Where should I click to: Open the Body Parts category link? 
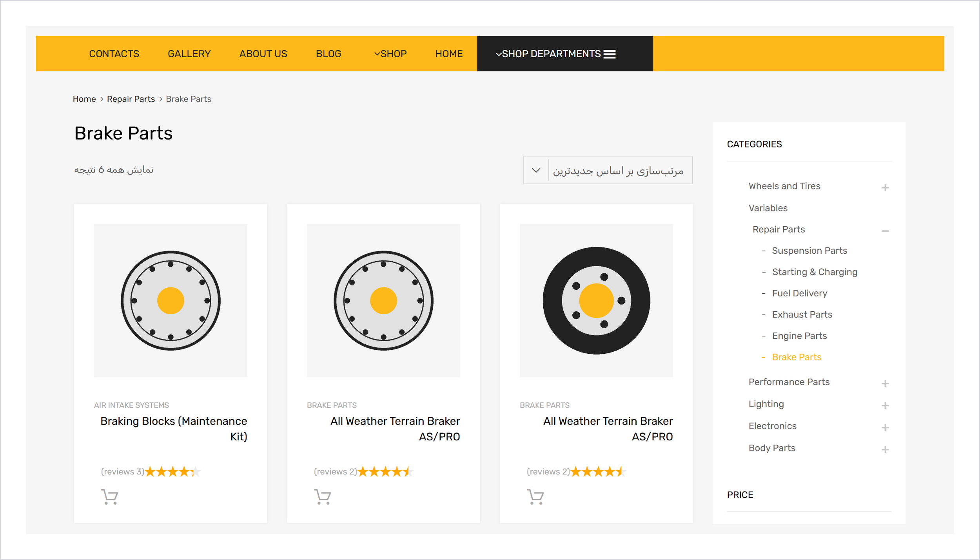coord(772,448)
